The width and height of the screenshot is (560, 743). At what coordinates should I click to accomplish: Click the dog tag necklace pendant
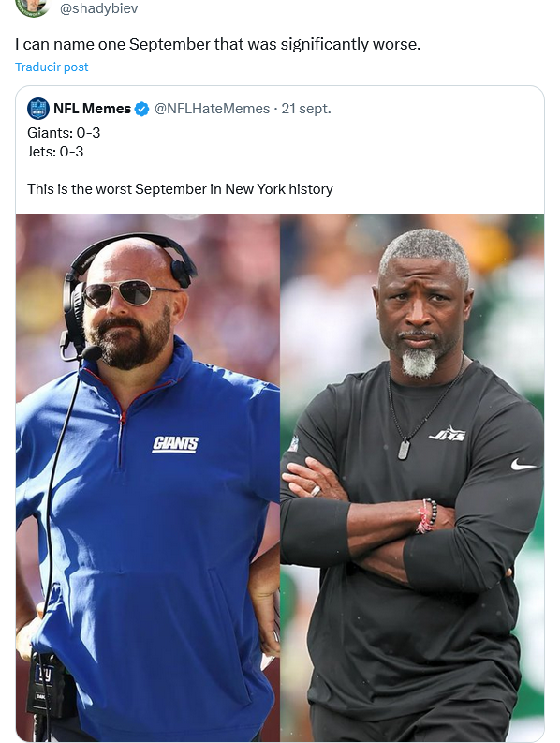tap(404, 449)
